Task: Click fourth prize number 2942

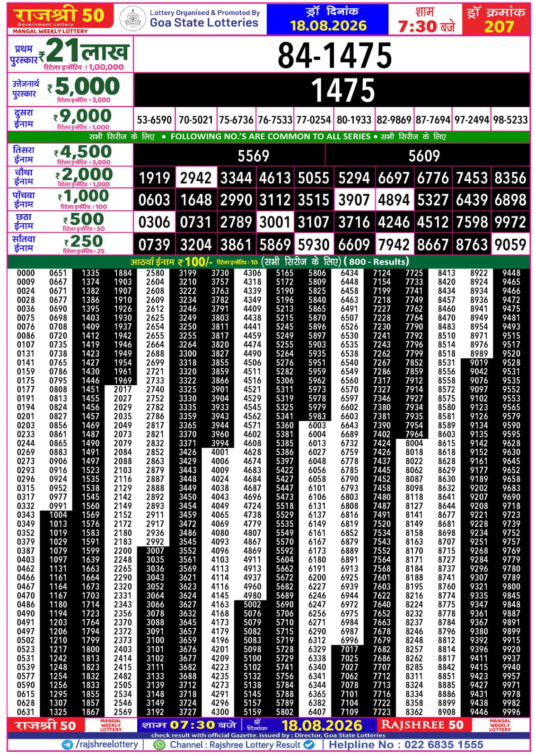Action: click(196, 178)
